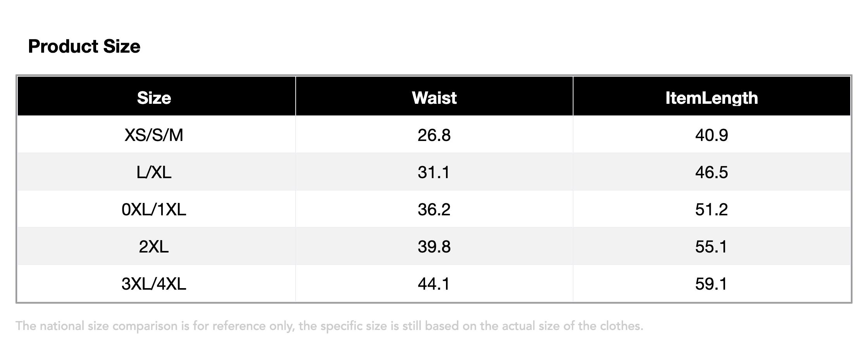Select the 3XL/4XL size cell
Image resolution: width=868 pixels, height=347 pixels.
click(154, 284)
